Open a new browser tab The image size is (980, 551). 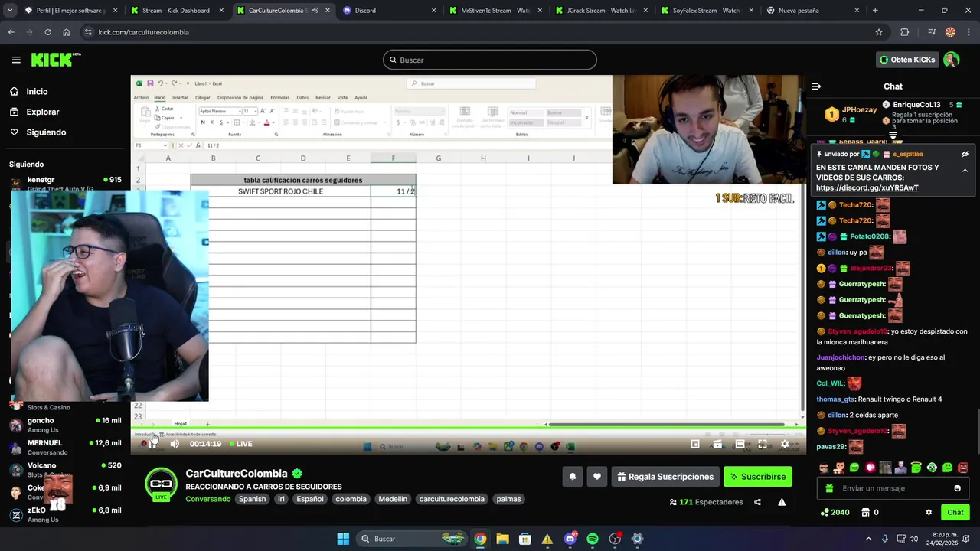[875, 11]
